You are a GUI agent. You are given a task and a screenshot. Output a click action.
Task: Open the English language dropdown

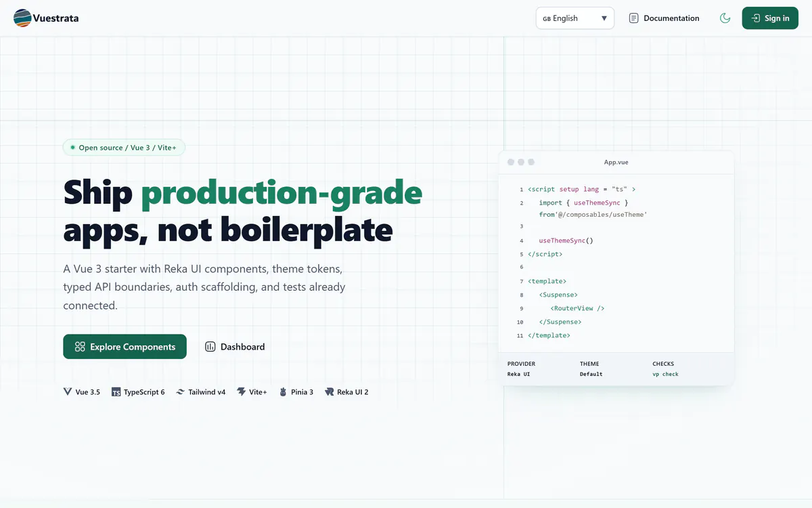[x=574, y=18]
